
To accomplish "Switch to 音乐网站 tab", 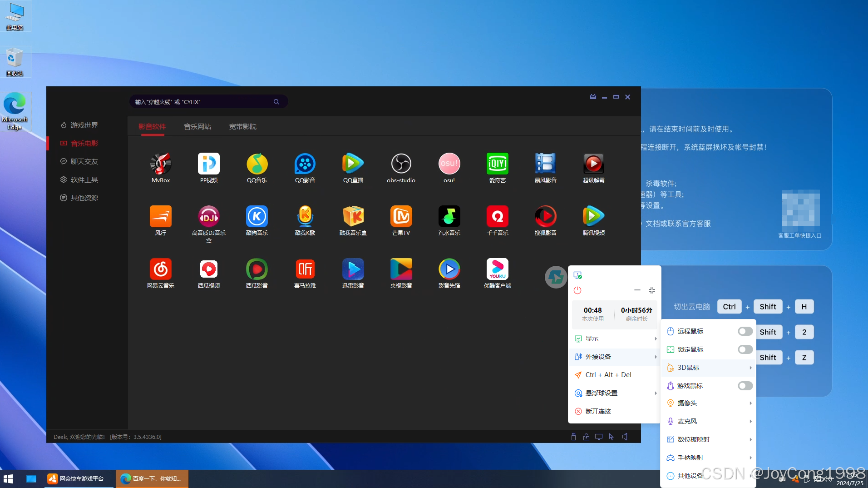I will [x=197, y=126].
